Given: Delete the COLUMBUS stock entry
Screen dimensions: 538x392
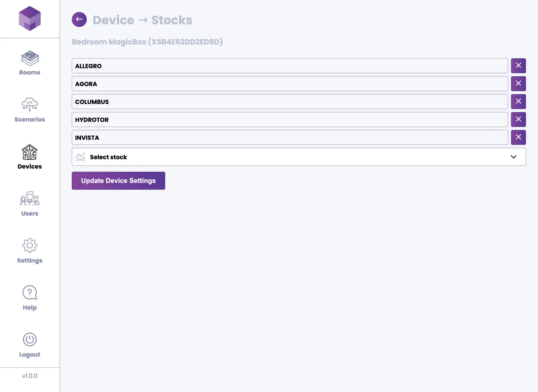Looking at the screenshot, I should pos(518,101).
